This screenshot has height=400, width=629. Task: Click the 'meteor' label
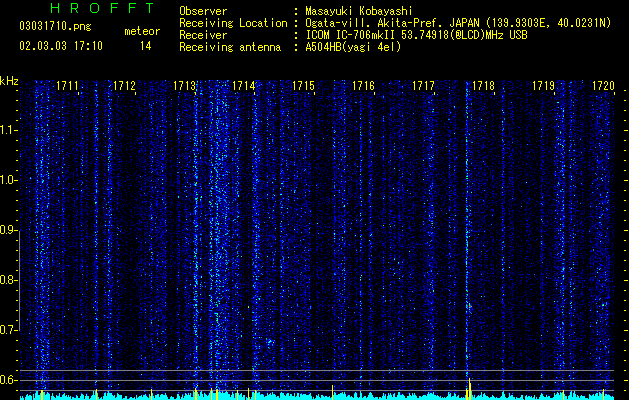click(x=142, y=31)
